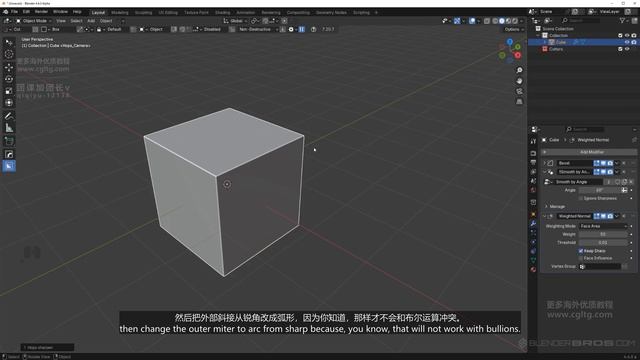Select the Measure tool

click(9, 128)
